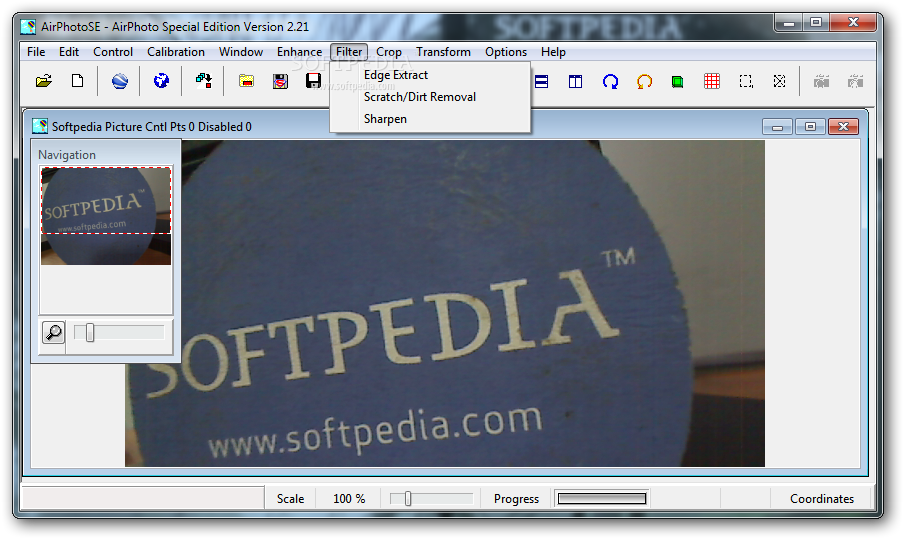Click the Scale label in status bar
This screenshot has height=539, width=904.
290,499
